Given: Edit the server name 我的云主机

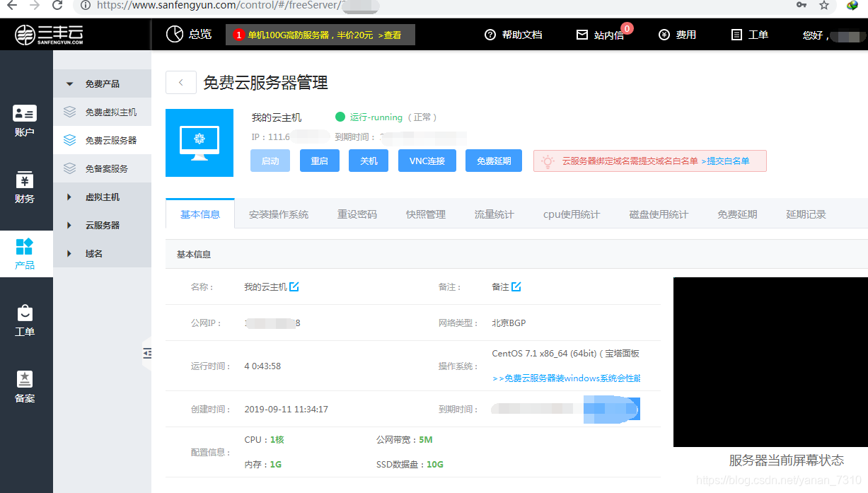Looking at the screenshot, I should click(294, 286).
